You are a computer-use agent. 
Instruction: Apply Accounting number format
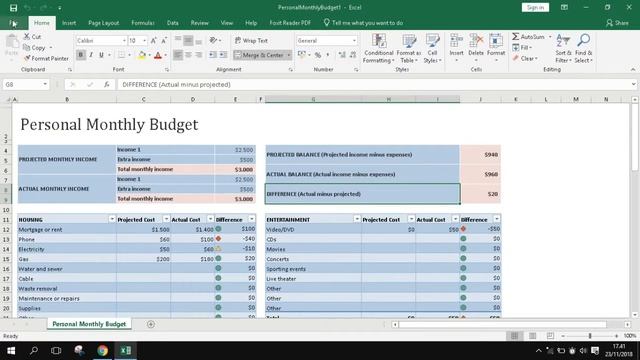point(302,55)
